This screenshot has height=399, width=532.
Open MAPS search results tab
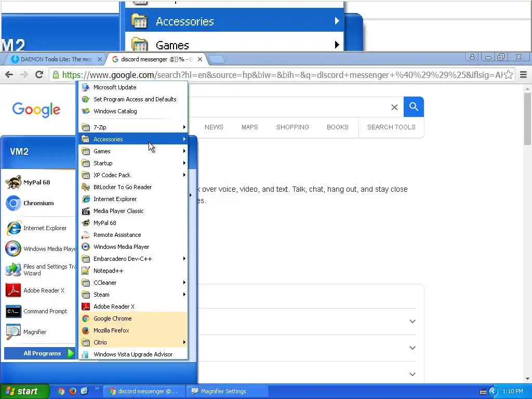point(250,127)
